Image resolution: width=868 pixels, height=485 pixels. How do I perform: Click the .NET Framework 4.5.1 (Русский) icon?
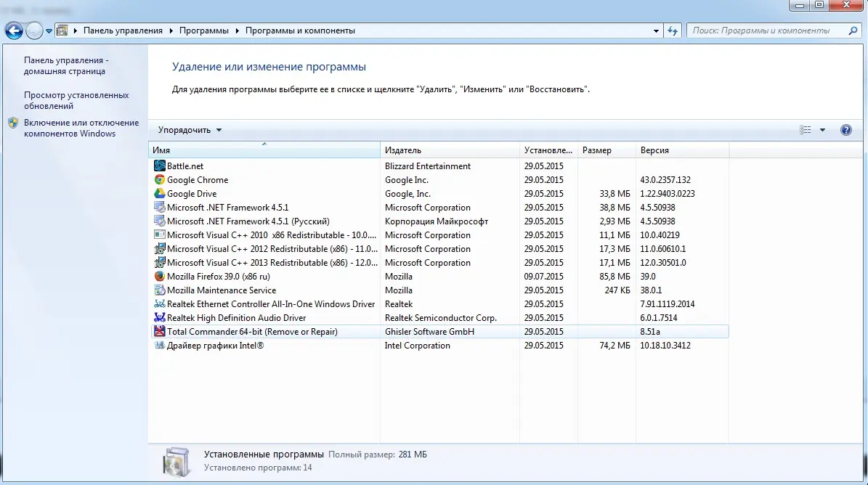click(x=159, y=221)
